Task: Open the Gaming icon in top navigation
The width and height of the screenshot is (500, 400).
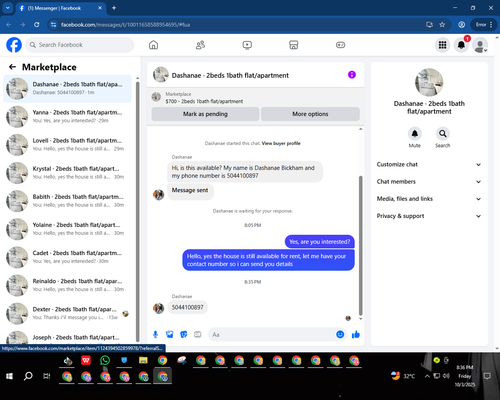Action: 340,45
